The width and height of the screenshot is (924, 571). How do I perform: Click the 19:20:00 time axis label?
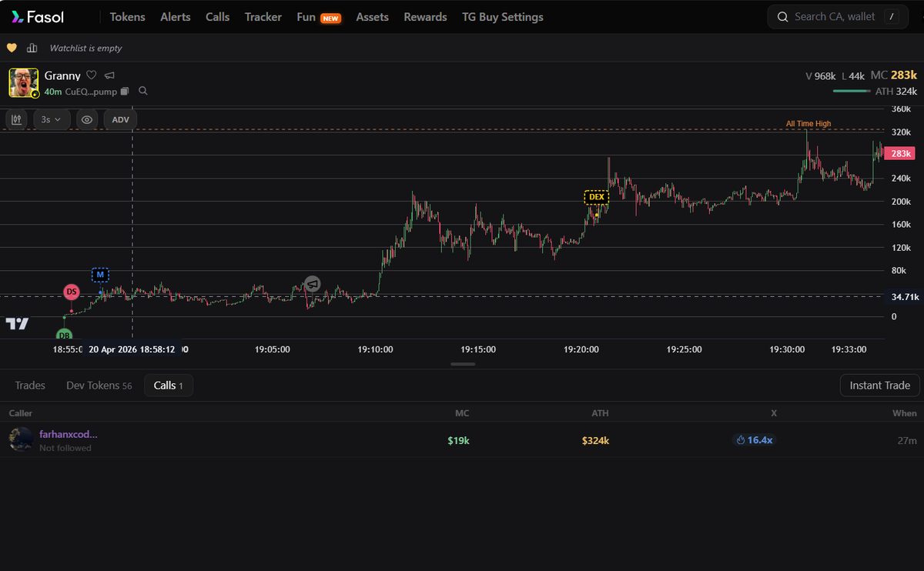click(x=581, y=349)
